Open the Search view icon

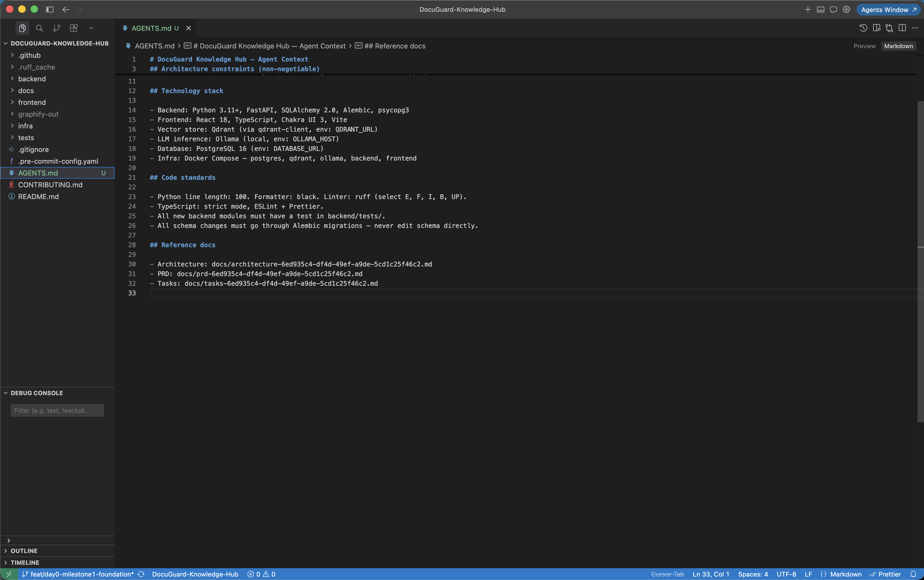[39, 28]
